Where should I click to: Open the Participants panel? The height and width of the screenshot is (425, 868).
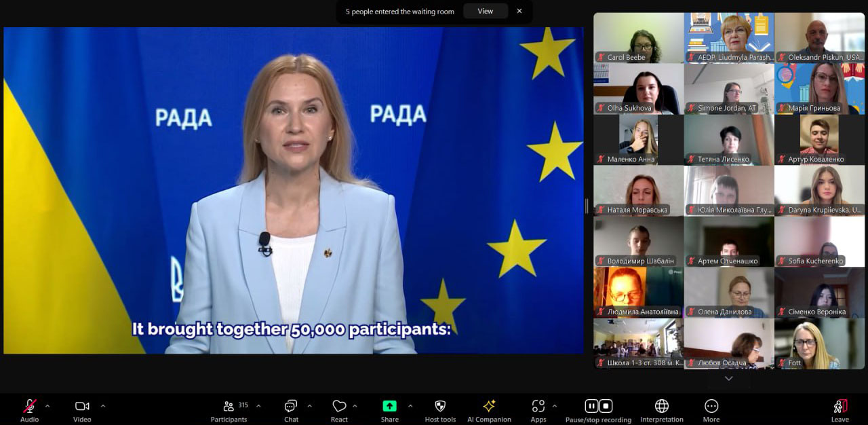[229, 410]
